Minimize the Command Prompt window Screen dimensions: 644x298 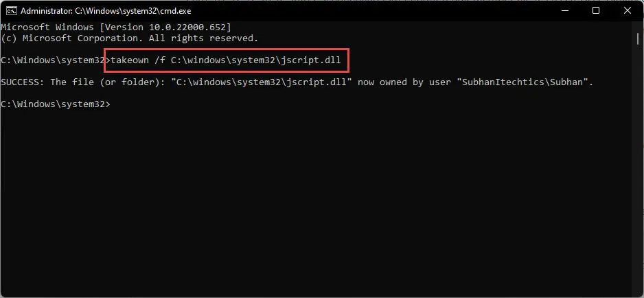564,11
